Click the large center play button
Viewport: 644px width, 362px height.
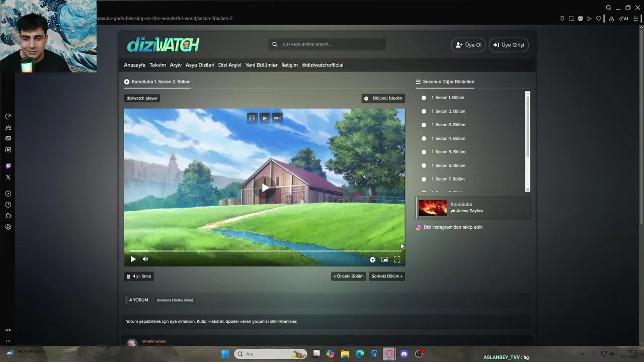[265, 188]
